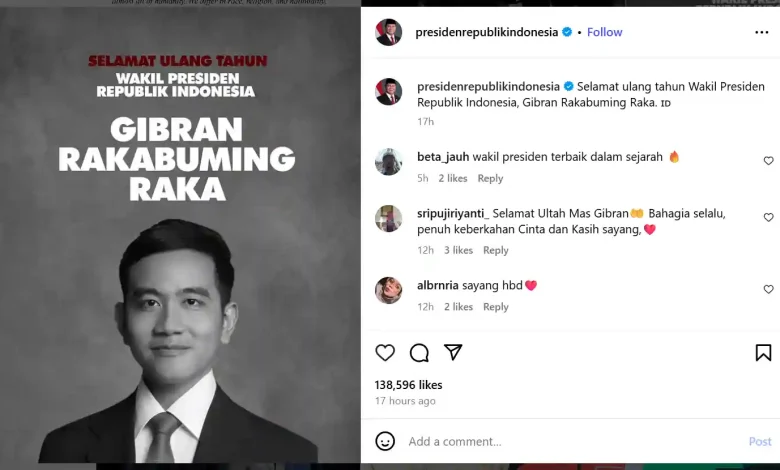Open the emoji picker smiley icon

[x=385, y=441]
